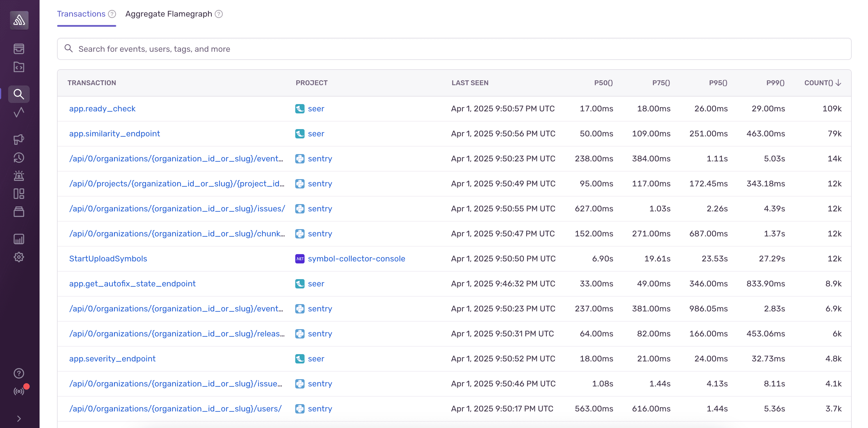Open the traces waveform icon
This screenshot has width=868, height=428.
tap(19, 113)
